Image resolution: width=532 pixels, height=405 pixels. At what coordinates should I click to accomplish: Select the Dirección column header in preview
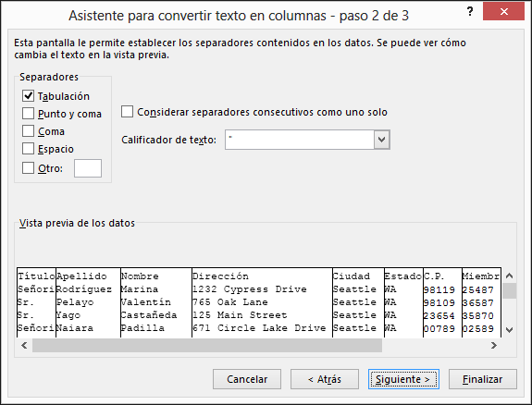(x=220, y=276)
